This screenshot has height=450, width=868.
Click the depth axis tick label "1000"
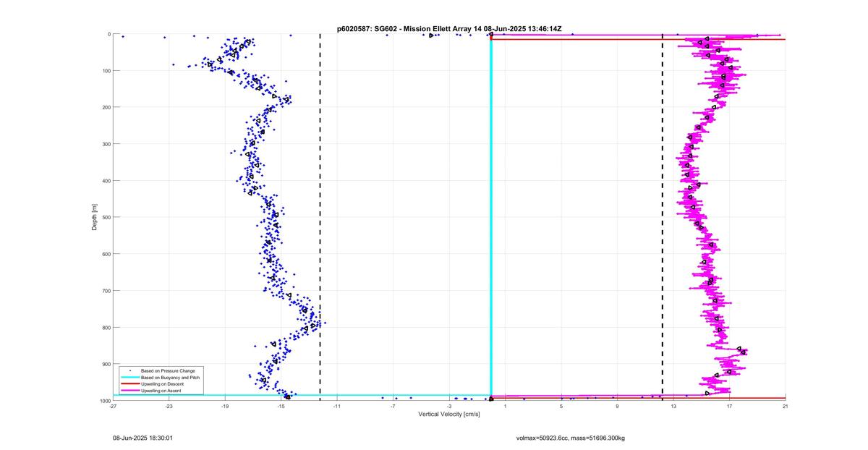(x=104, y=400)
